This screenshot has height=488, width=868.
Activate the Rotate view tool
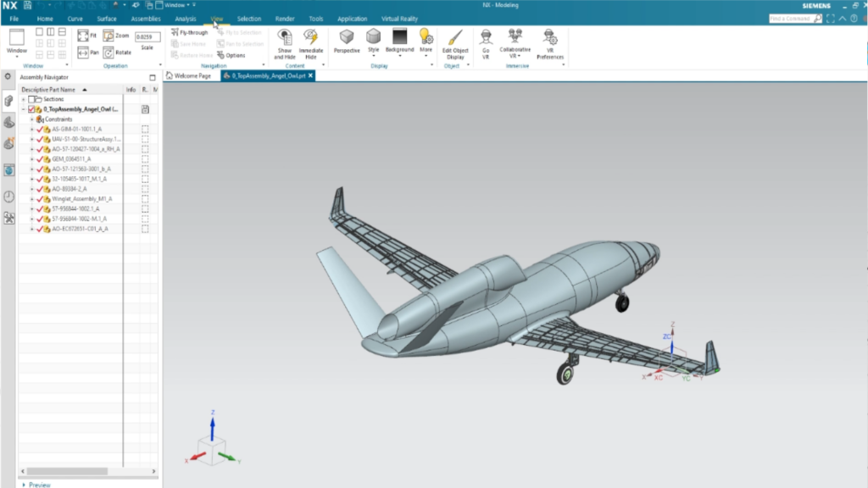(108, 53)
